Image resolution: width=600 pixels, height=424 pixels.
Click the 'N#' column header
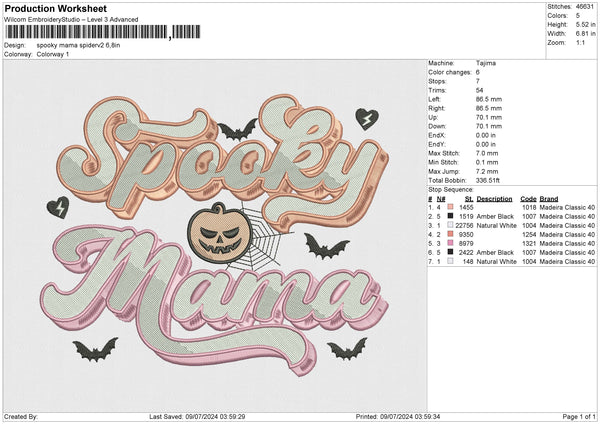(x=441, y=199)
